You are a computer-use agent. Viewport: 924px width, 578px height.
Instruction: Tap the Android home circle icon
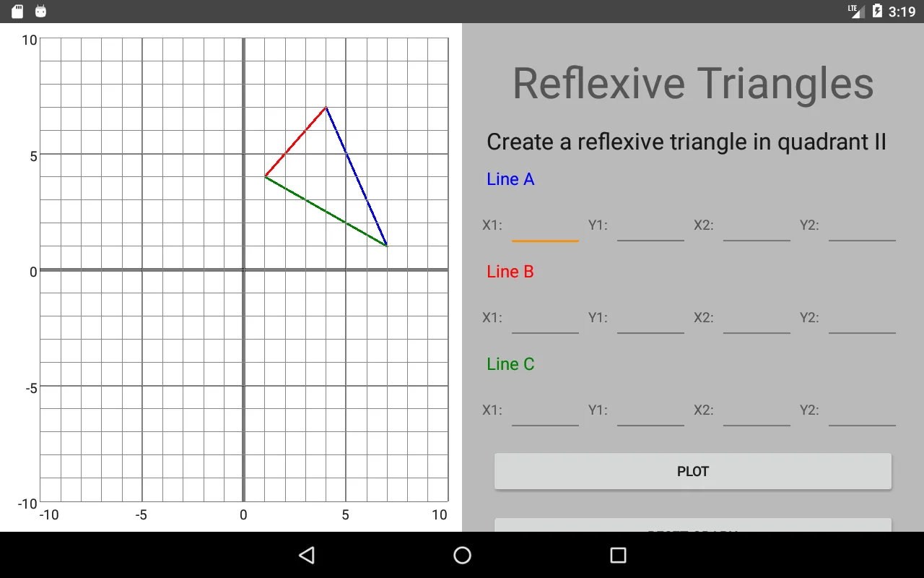point(462,555)
